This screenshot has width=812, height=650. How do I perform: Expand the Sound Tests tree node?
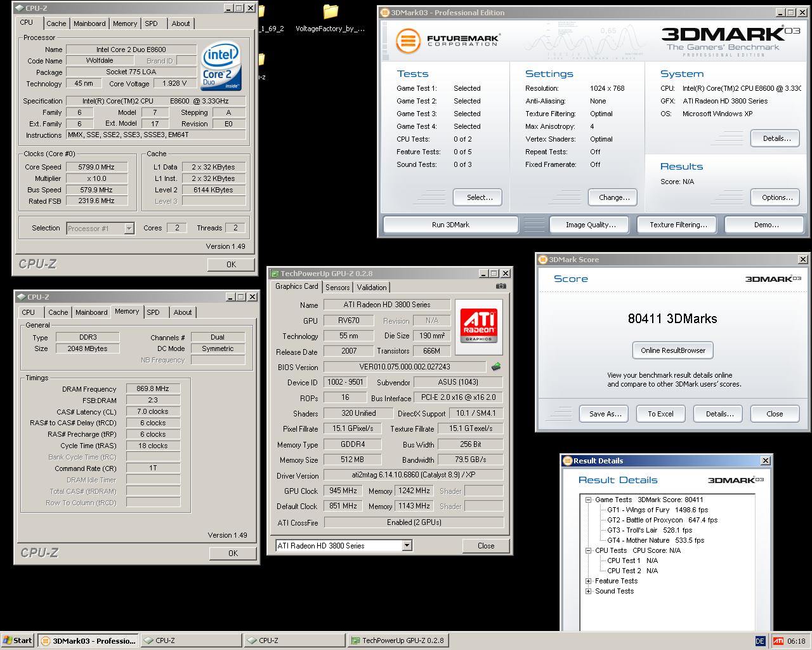pos(589,591)
